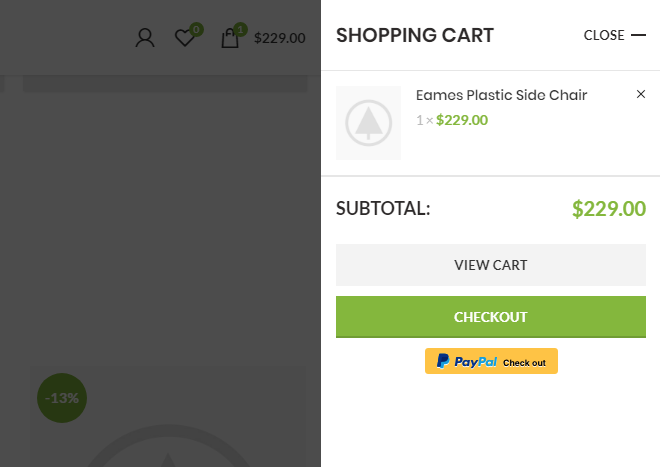
Task: Click the cart item count badge
Action: point(240,29)
